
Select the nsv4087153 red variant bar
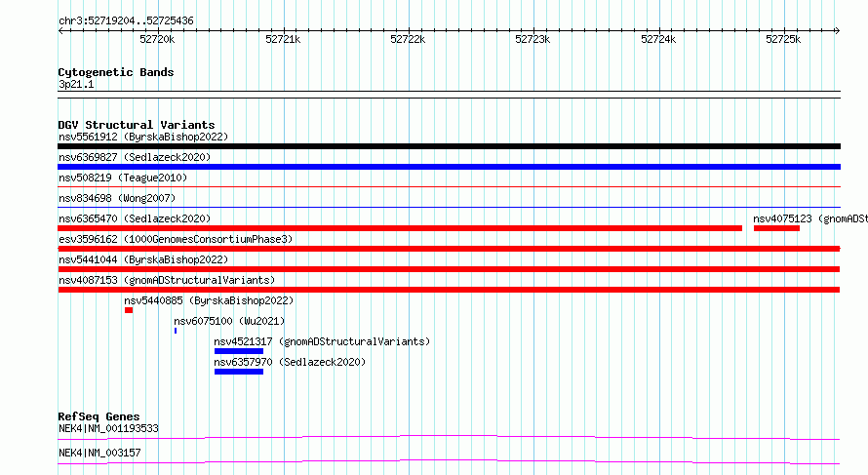tap(449, 290)
